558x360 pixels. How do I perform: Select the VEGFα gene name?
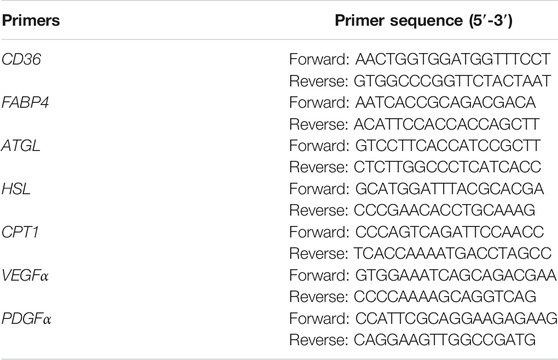(x=25, y=275)
